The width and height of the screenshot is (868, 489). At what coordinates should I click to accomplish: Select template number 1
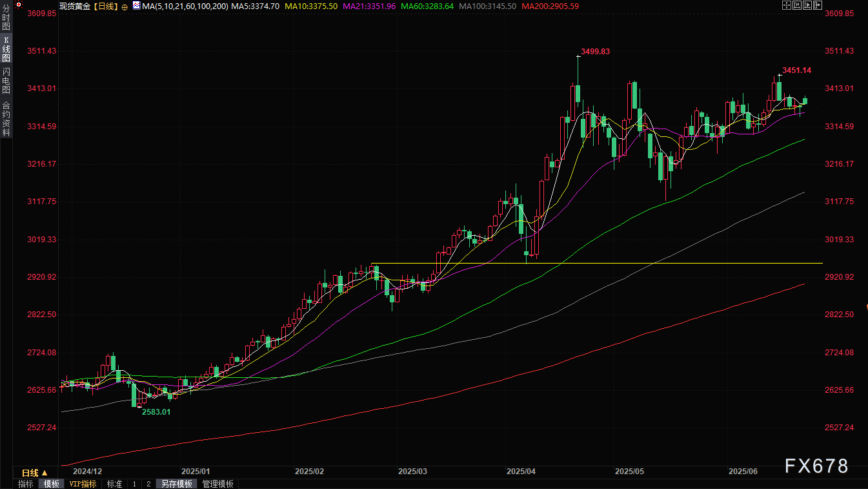pos(134,484)
